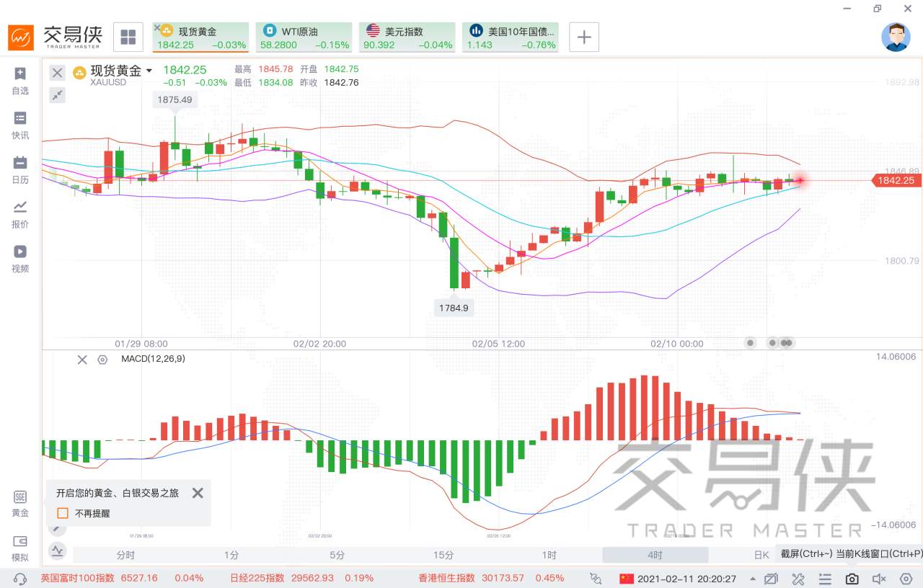Select the 1时 timeframe

tap(549, 555)
